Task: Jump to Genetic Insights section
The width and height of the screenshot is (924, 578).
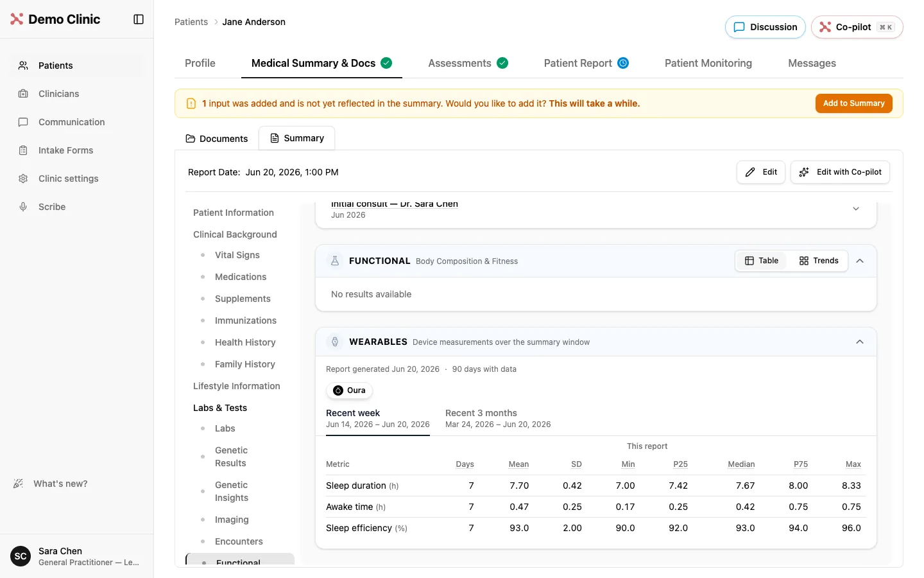Action: tap(232, 491)
